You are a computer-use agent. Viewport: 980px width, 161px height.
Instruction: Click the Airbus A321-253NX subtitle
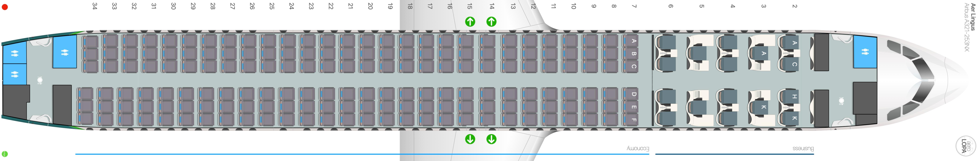tap(967, 27)
